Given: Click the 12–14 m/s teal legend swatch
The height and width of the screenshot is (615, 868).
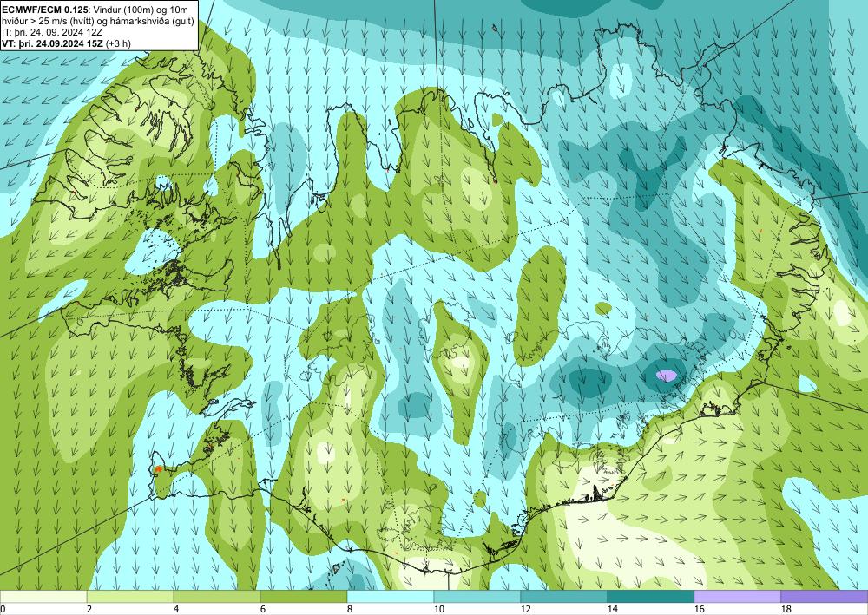Looking at the screenshot, I should click(563, 597).
